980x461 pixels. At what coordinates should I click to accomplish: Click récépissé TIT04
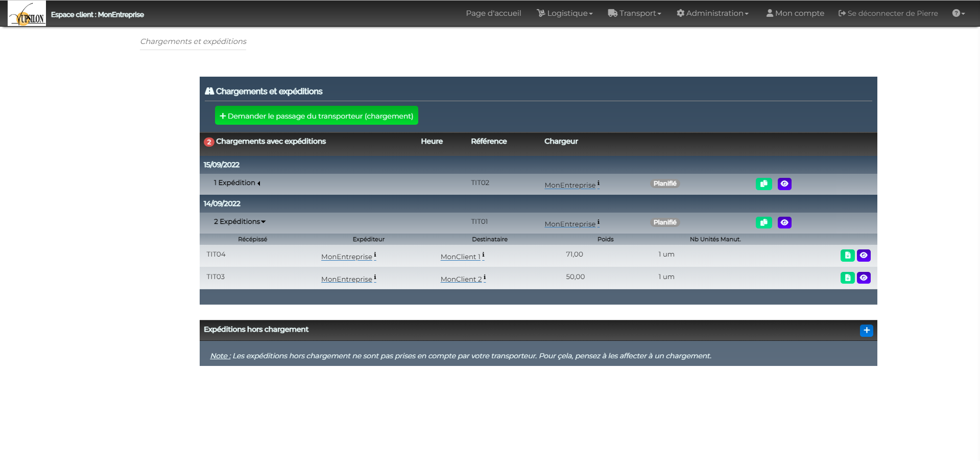[x=216, y=254]
